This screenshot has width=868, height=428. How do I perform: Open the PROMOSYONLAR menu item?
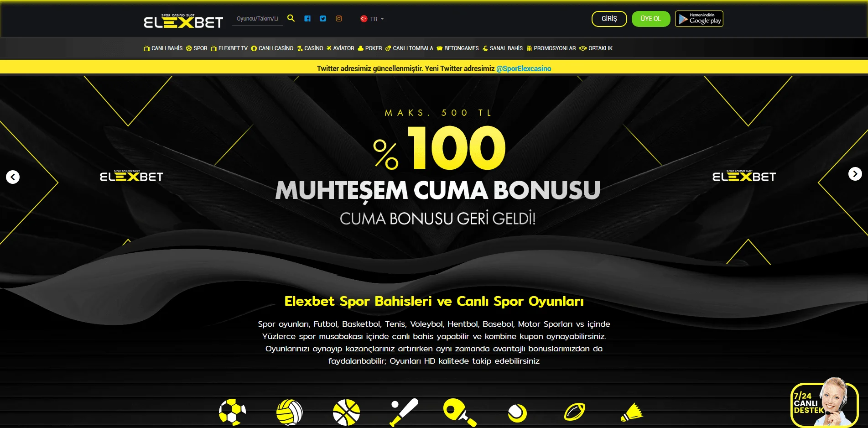point(551,48)
